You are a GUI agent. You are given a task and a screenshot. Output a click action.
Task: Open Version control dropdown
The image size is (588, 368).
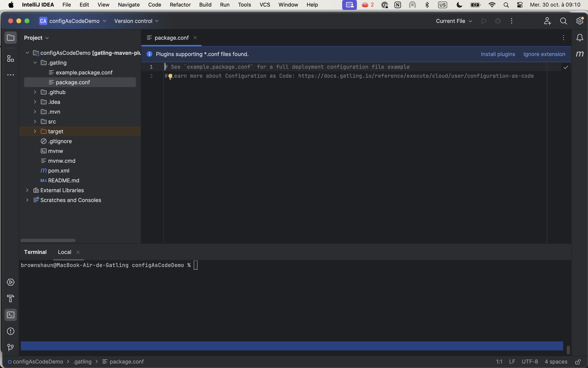click(x=136, y=21)
